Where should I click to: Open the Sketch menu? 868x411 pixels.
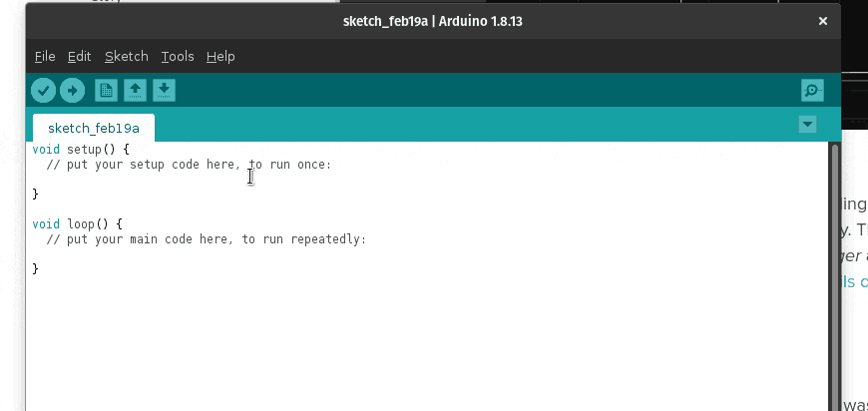[127, 57]
